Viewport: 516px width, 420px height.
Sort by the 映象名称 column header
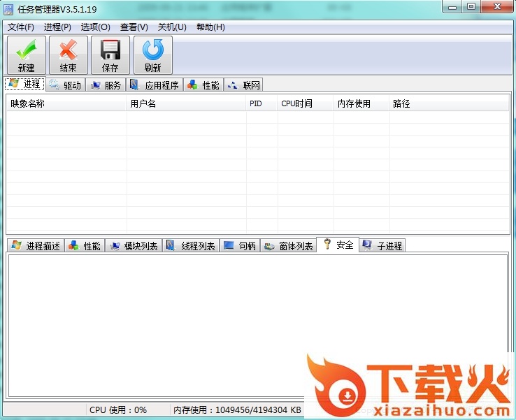pos(66,103)
